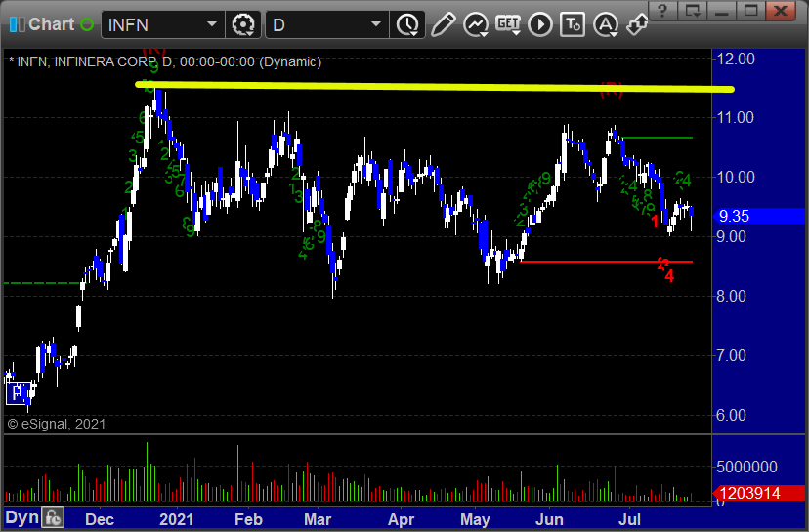Click the 12.00 price axis label

736,59
